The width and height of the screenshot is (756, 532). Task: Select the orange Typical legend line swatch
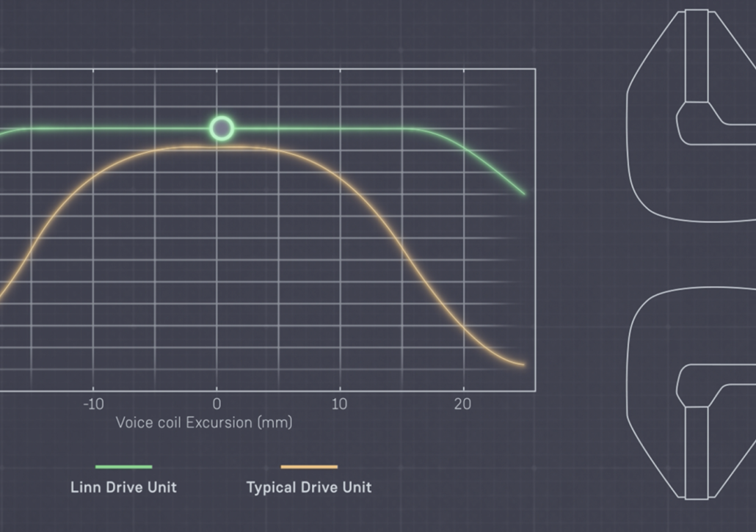[309, 467]
